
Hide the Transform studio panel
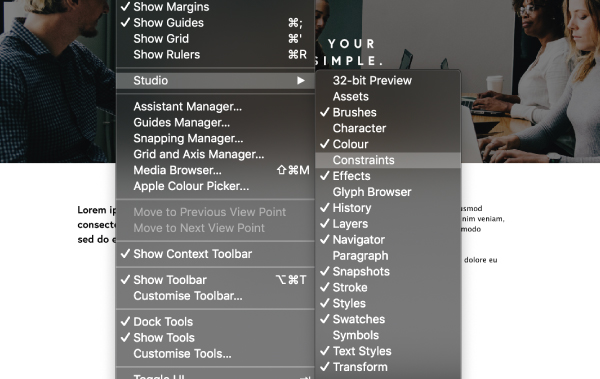[x=388, y=367]
